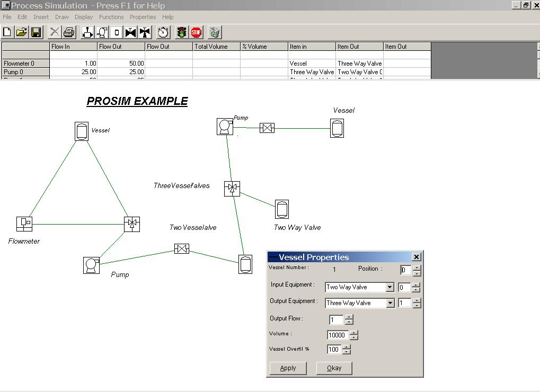Expand the Output Equipment dropdown
The image size is (540, 392).
(390, 304)
